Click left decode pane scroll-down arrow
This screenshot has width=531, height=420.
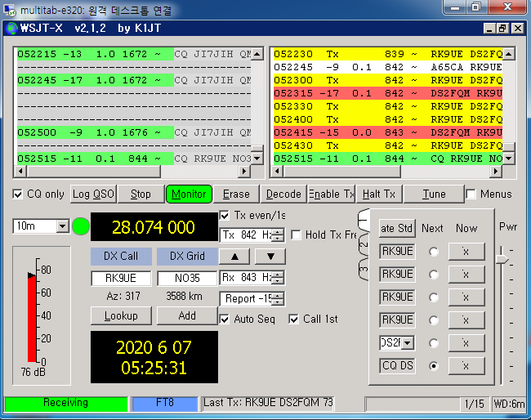coord(257,159)
